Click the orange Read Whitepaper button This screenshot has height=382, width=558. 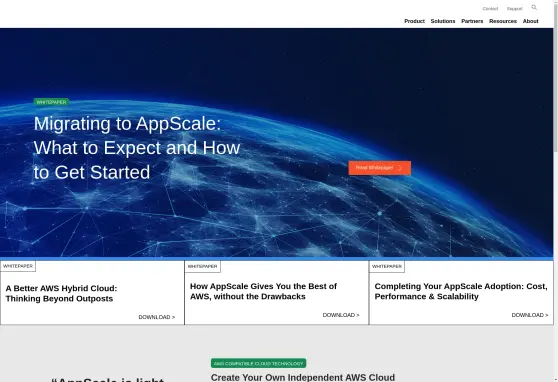click(x=379, y=168)
